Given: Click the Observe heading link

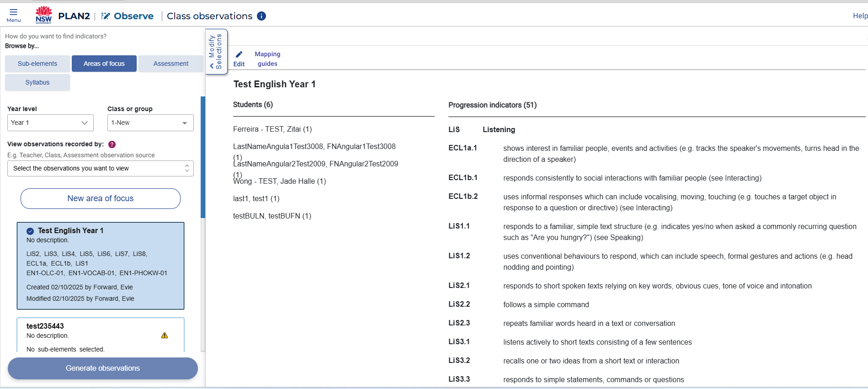Looking at the screenshot, I should [x=133, y=16].
